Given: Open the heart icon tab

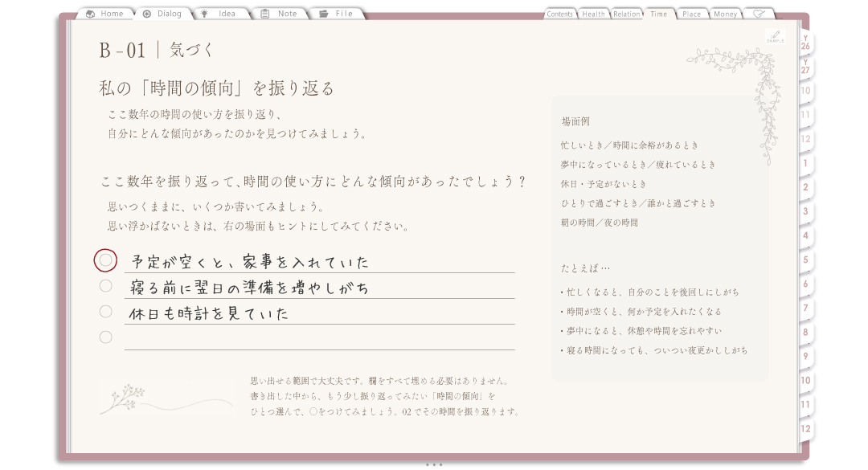Looking at the screenshot, I should tap(759, 14).
